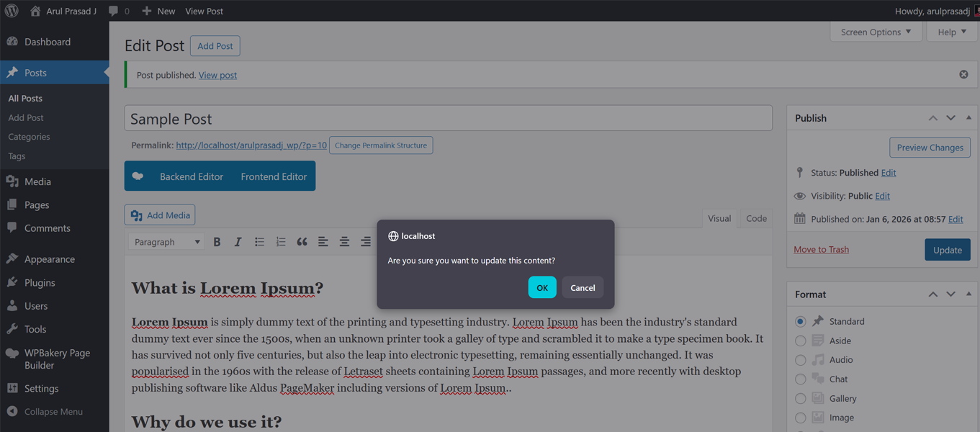Click the Add Post button beside Edit Post
980x432 pixels.
215,46
